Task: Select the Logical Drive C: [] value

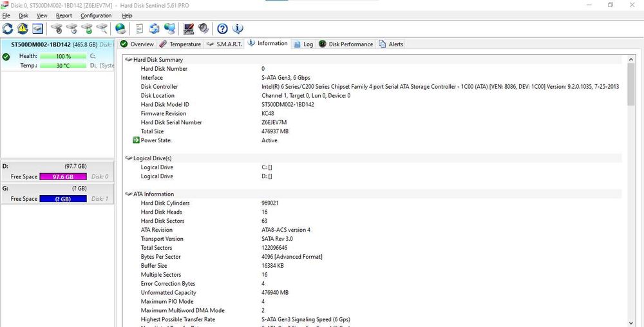Action: coord(267,167)
